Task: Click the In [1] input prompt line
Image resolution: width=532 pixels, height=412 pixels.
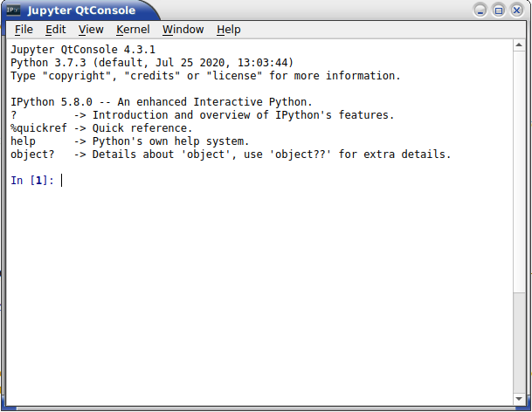Action: click(x=259, y=181)
